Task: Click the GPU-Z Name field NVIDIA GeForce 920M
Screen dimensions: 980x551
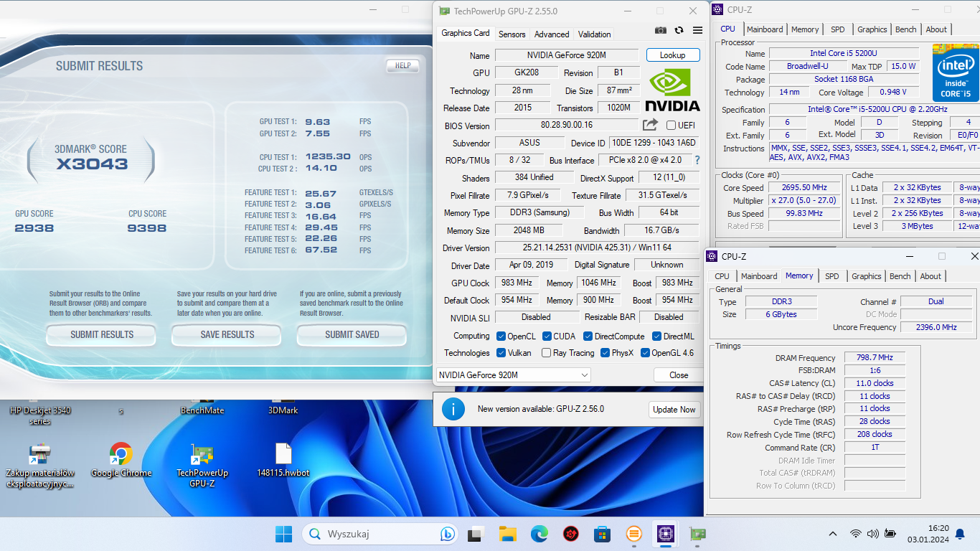Action: (567, 55)
